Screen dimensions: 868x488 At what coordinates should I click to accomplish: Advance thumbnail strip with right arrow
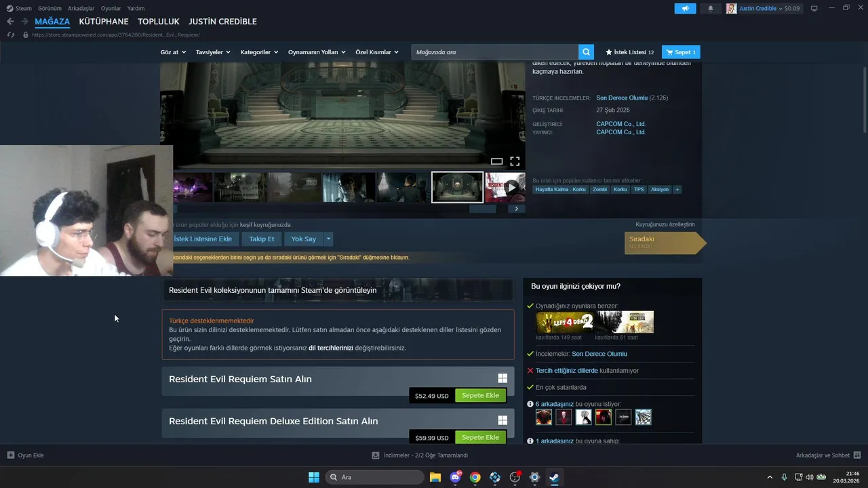[516, 209]
